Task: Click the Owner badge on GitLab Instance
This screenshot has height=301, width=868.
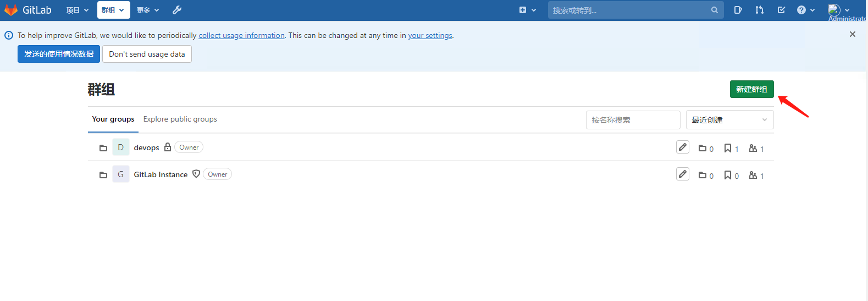Action: (x=217, y=174)
